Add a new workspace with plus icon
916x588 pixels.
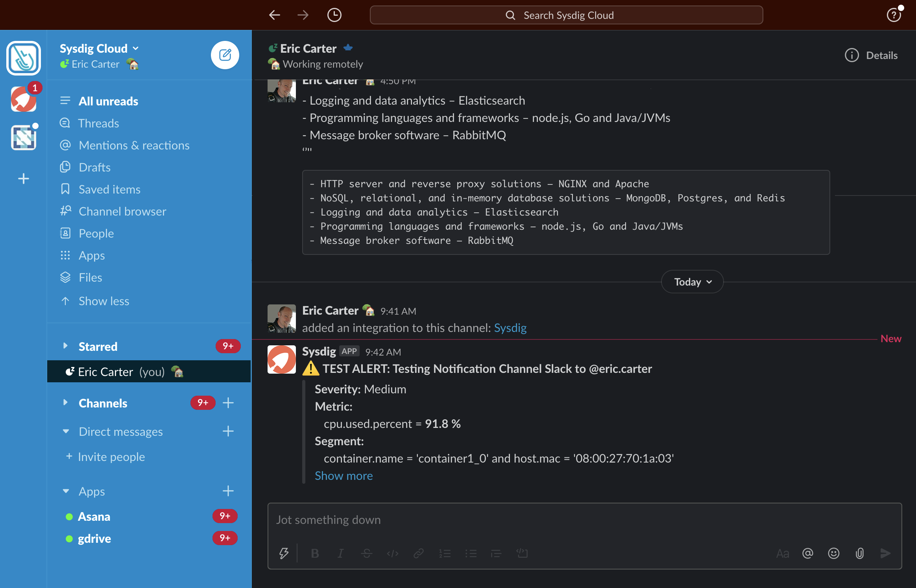(24, 179)
